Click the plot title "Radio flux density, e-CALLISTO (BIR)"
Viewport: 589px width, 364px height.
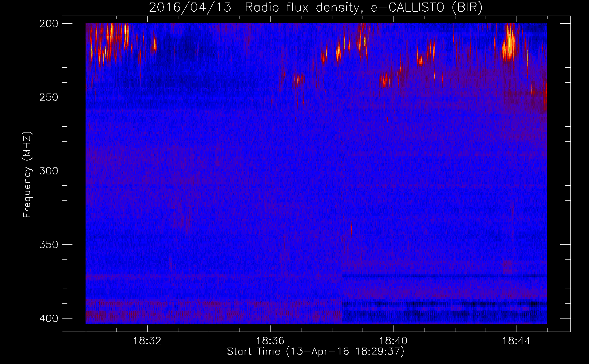coord(364,8)
